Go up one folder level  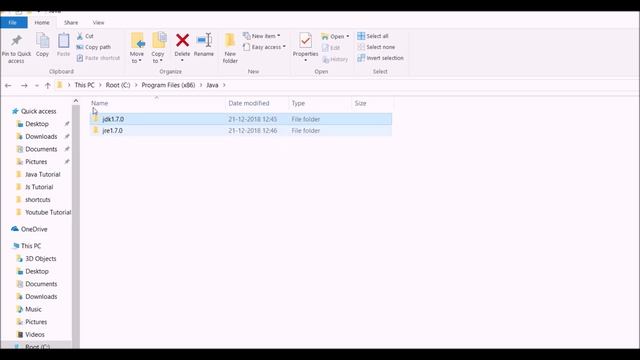click(48, 85)
